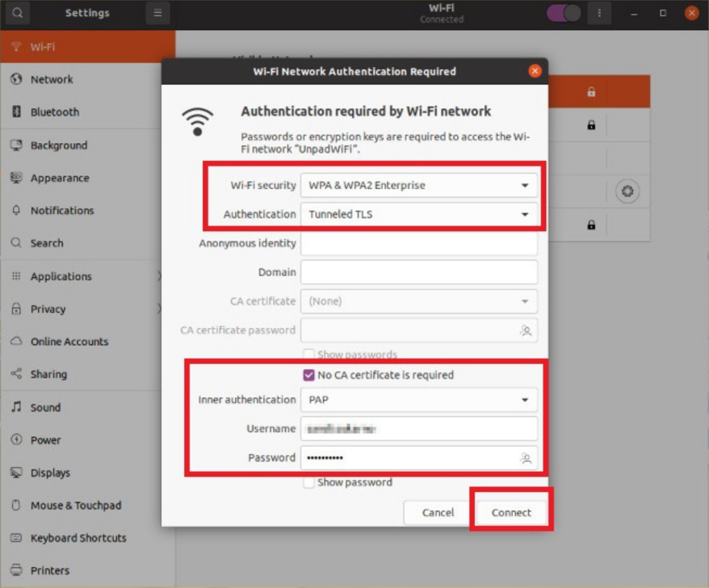
Task: Go to Background settings
Action: [x=88, y=145]
